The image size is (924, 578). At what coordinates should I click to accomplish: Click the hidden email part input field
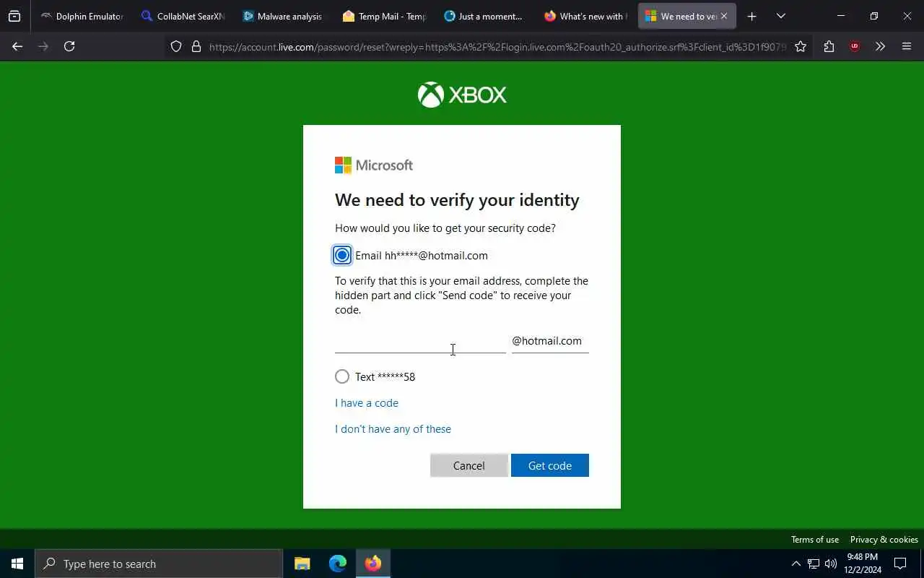click(x=420, y=341)
